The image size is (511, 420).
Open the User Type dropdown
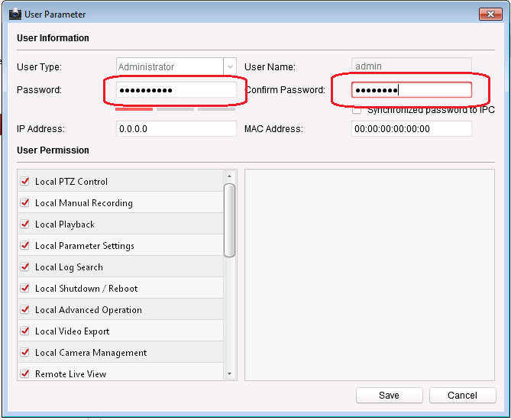pos(230,67)
